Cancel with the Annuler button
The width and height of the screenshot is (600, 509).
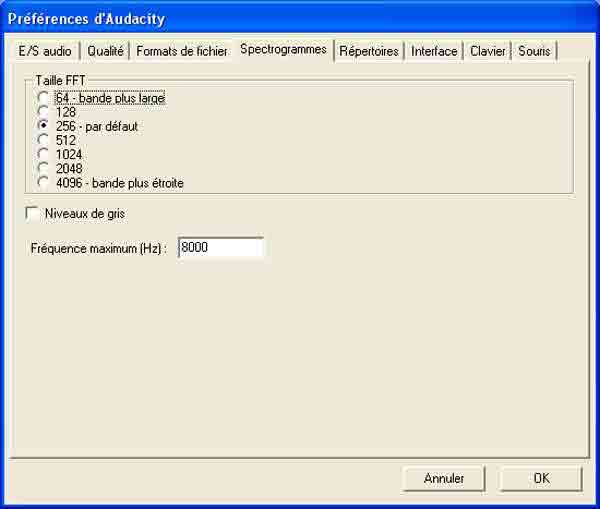click(444, 478)
